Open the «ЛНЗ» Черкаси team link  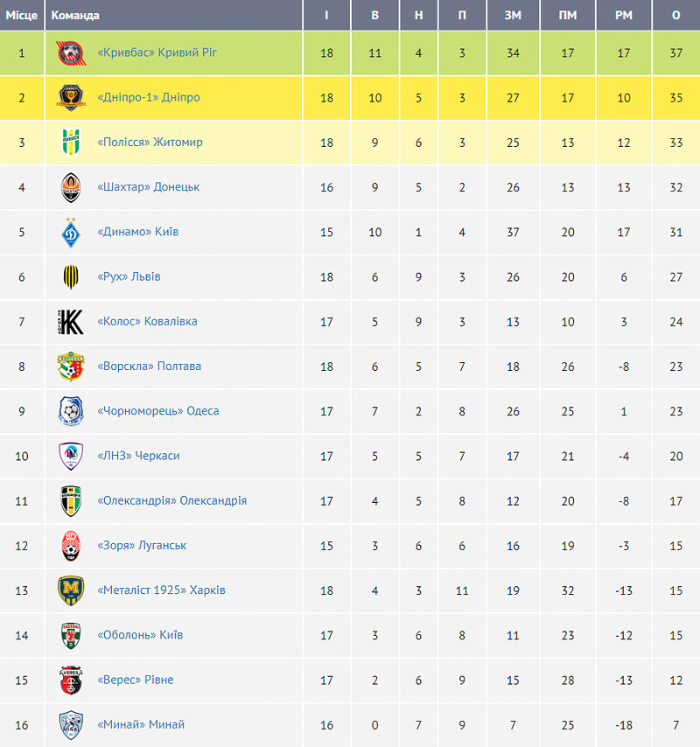(x=138, y=456)
